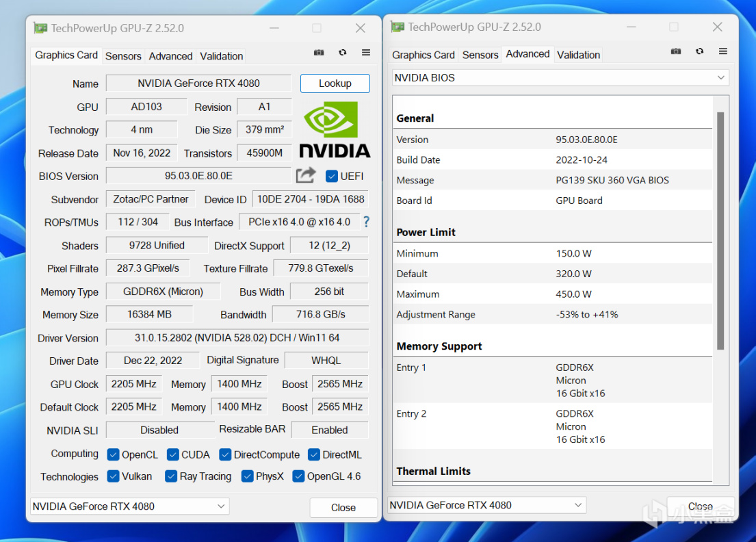Toggle the CUDA checkbox
This screenshot has width=756, height=542.
(172, 454)
